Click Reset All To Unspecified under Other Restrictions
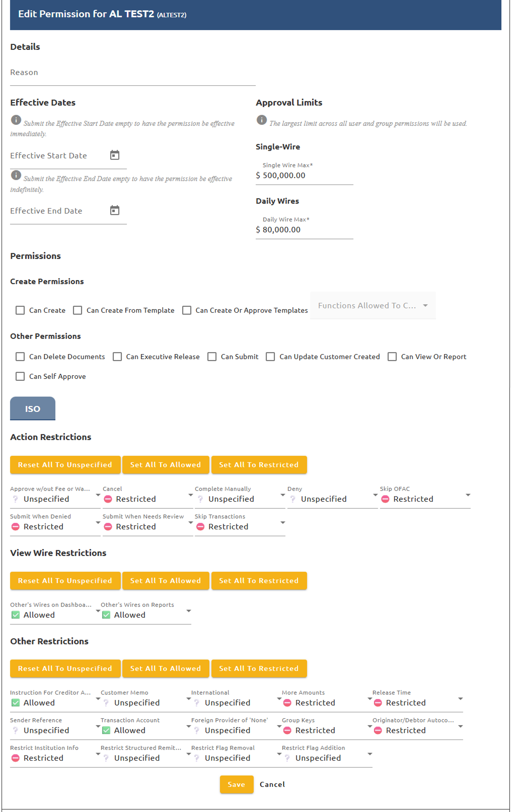 point(65,668)
